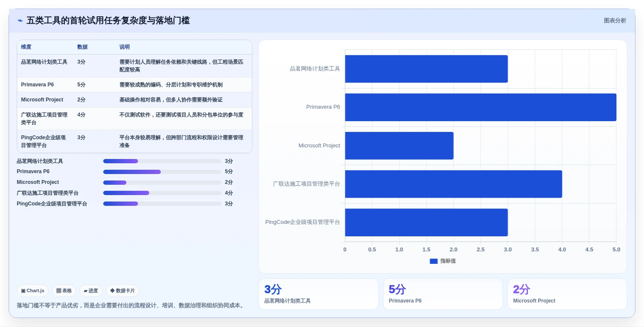Image resolution: width=644 pixels, height=327 pixels.
Task: Click Microsoft Project in the table
Action: pos(42,100)
